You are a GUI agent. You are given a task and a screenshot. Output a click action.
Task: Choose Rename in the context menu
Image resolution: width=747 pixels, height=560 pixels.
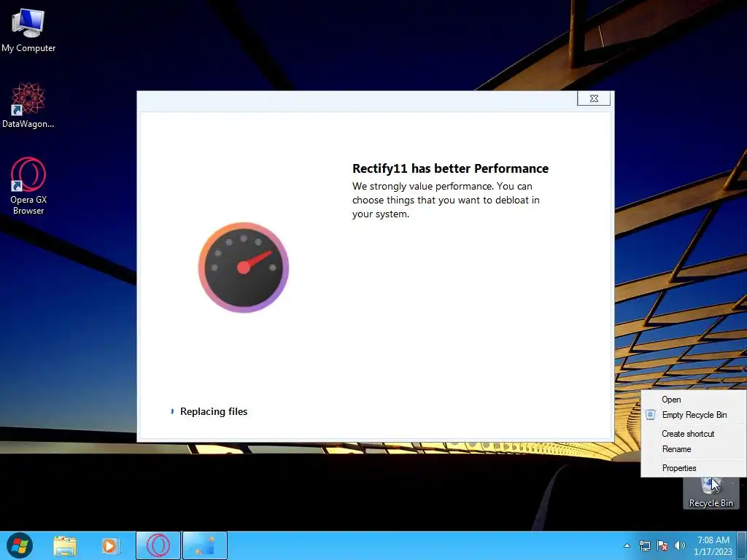tap(694, 449)
